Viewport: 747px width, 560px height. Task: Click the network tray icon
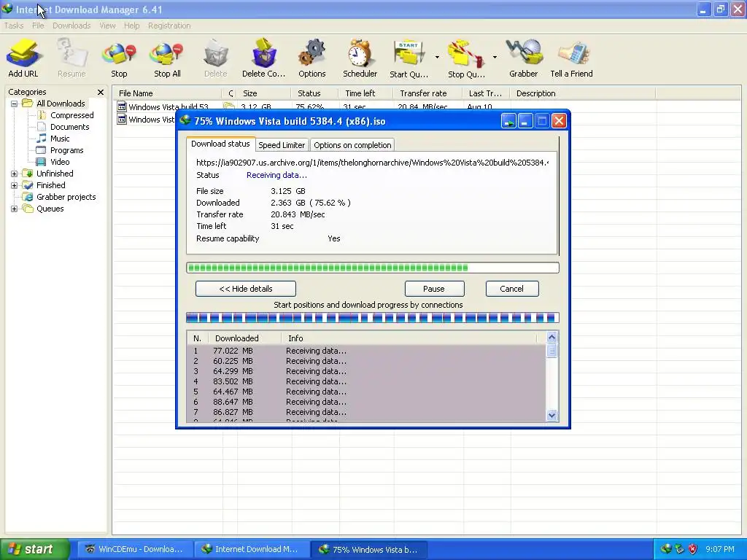[x=679, y=549]
